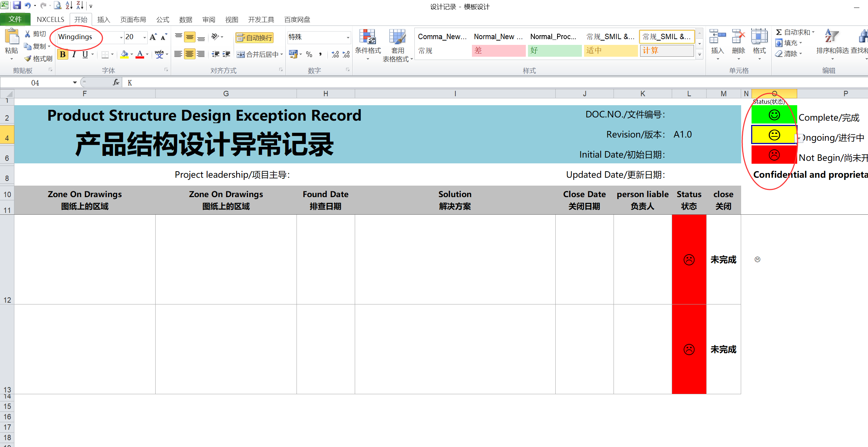868x447 pixels.
Task: Open Sort and Filter 排序和筛选
Action: (832, 44)
